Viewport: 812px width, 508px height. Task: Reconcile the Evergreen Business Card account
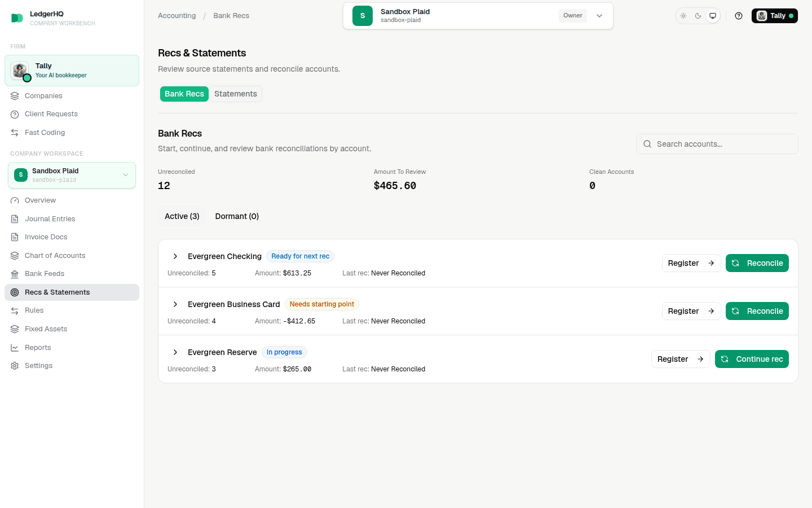[x=757, y=311]
